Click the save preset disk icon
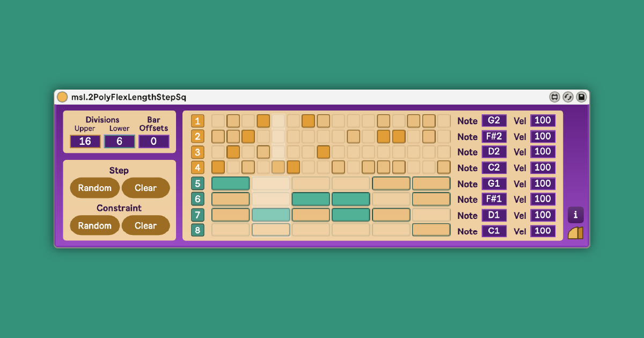Viewport: 644px width, 338px height. 581,97
